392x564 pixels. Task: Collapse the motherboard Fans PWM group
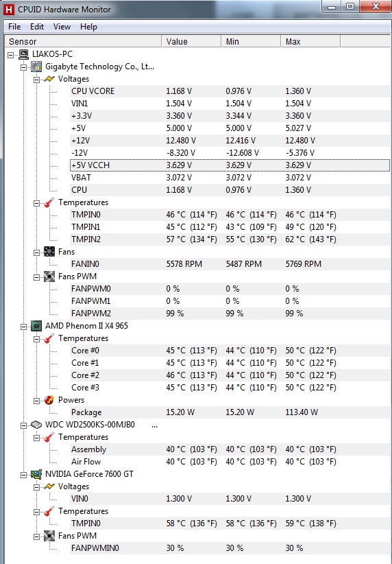coord(36,277)
